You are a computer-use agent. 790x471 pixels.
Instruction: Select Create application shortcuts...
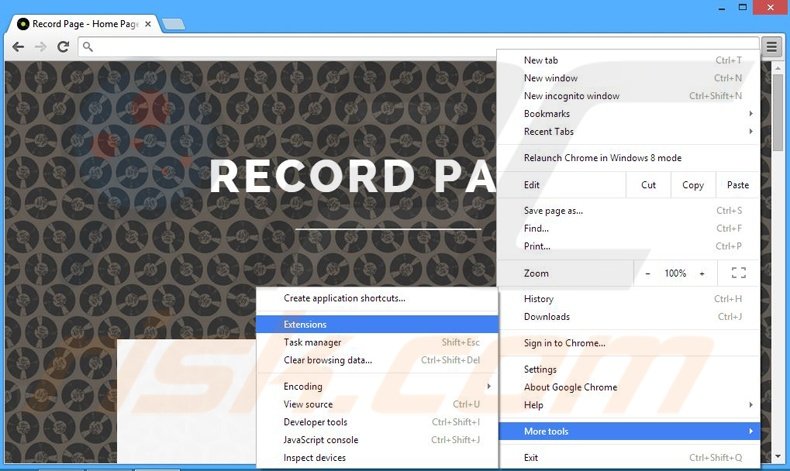(x=377, y=298)
